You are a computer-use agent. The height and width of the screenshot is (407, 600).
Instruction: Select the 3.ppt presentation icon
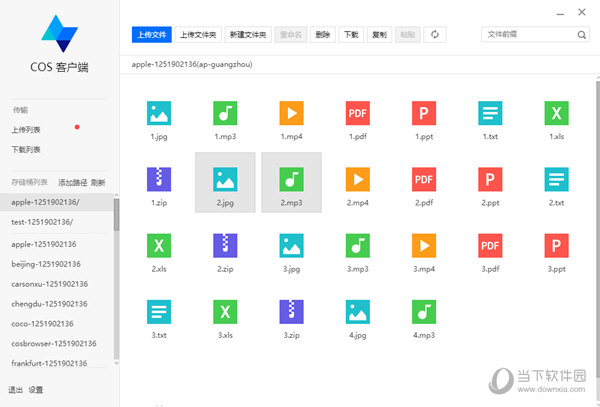tap(557, 246)
